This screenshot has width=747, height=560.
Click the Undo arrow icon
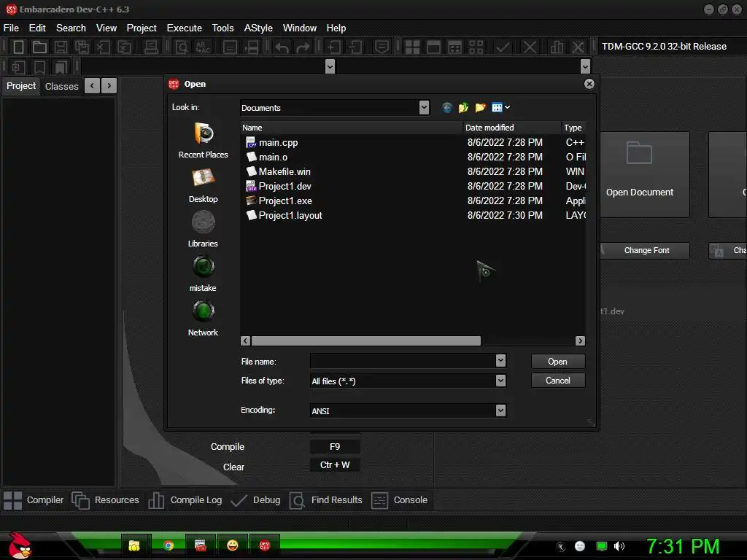pyautogui.click(x=282, y=47)
